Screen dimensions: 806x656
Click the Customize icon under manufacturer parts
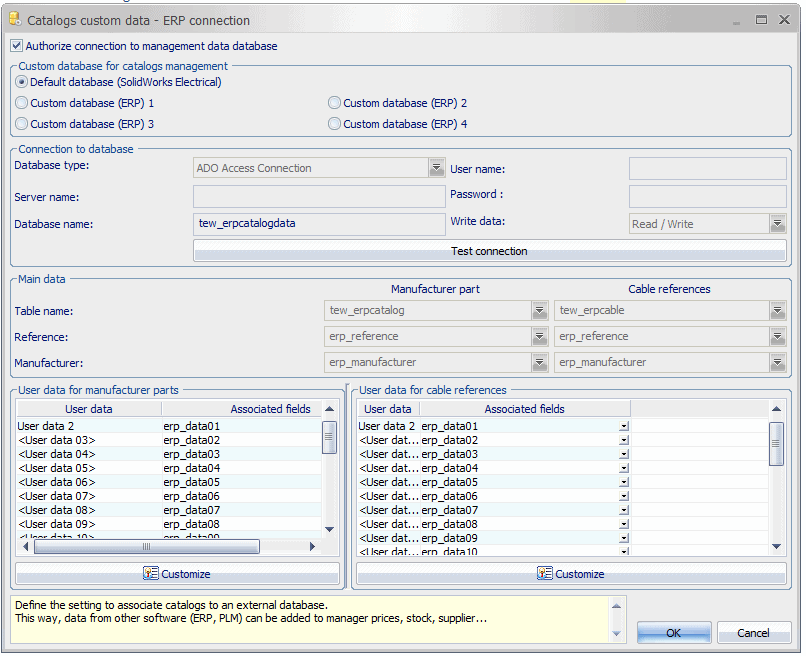(x=151, y=574)
